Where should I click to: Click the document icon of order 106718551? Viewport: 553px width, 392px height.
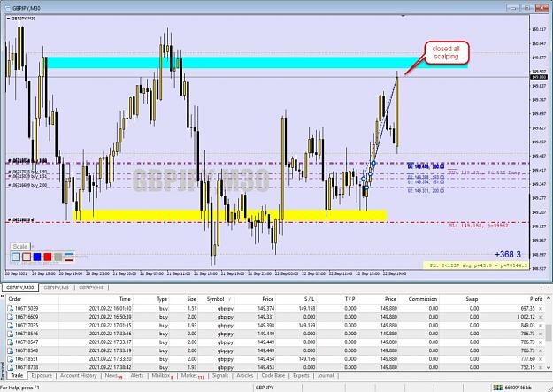pyautogui.click(x=10, y=359)
